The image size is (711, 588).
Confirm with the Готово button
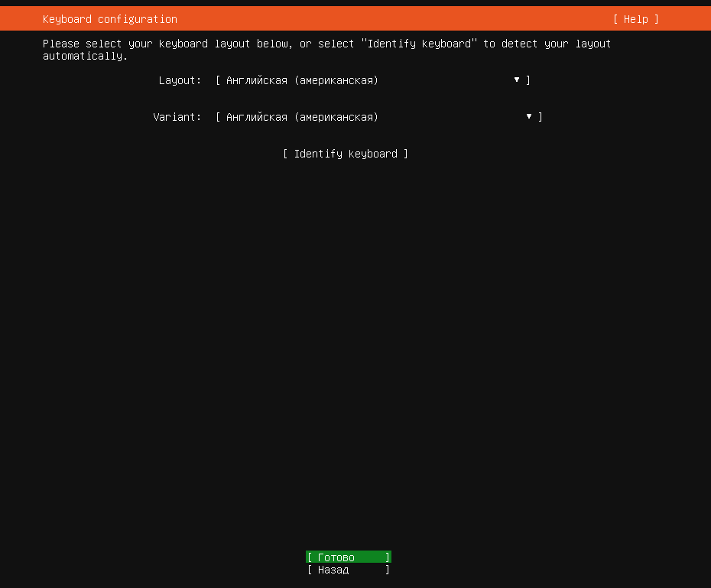pyautogui.click(x=349, y=557)
